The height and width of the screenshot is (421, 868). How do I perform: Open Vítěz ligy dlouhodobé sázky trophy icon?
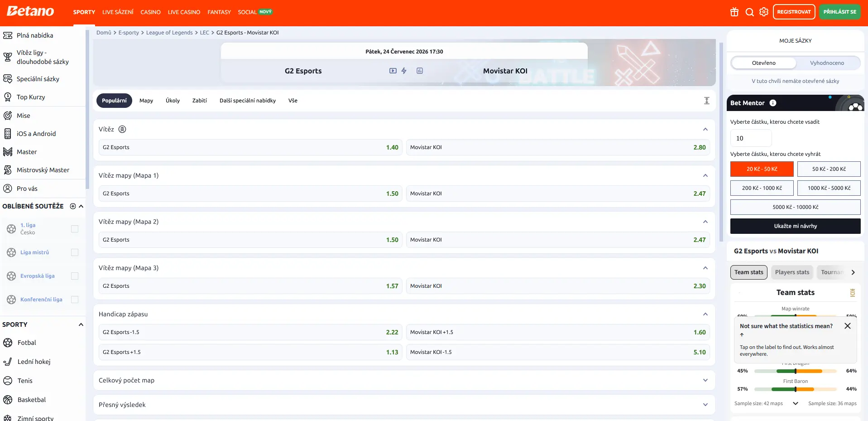(x=8, y=57)
